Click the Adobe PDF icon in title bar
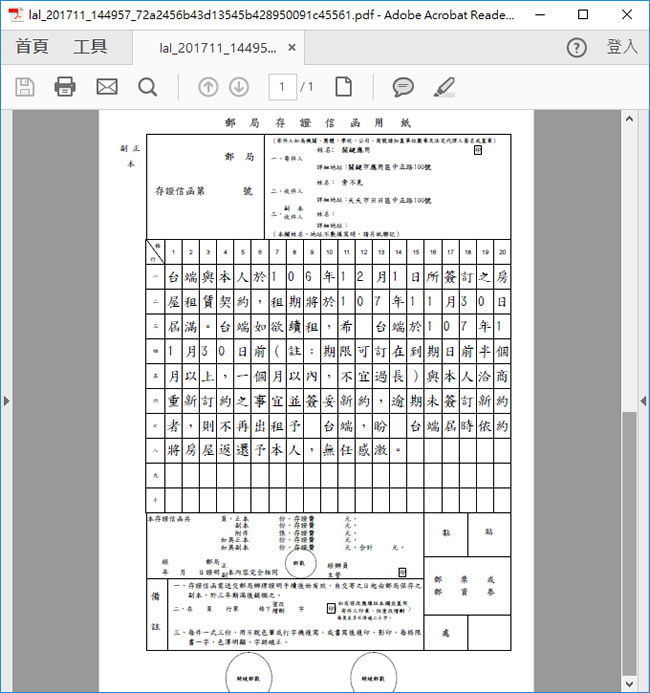The height and width of the screenshot is (693, 650). pos(16,15)
